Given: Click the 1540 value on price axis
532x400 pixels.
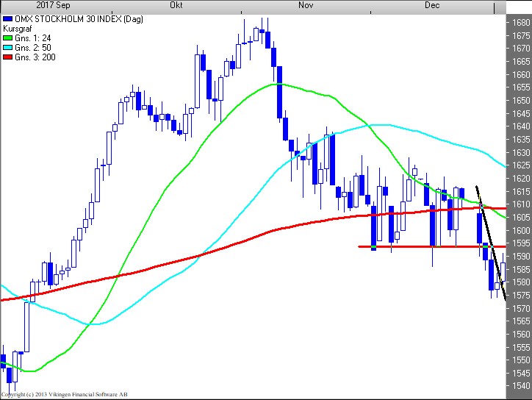Looking at the screenshot, I should pos(520,386).
